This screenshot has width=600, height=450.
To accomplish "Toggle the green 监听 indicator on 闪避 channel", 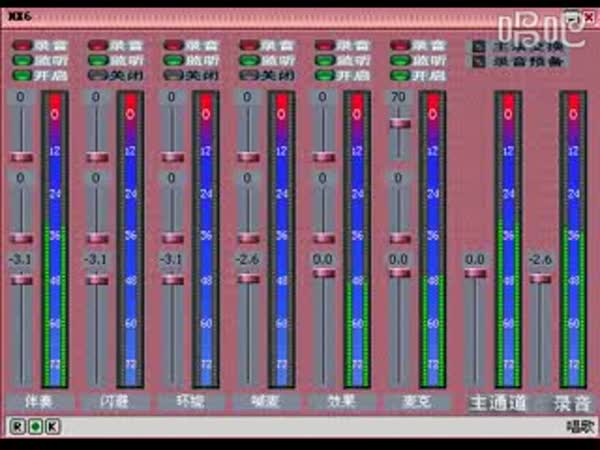I will click(97, 60).
